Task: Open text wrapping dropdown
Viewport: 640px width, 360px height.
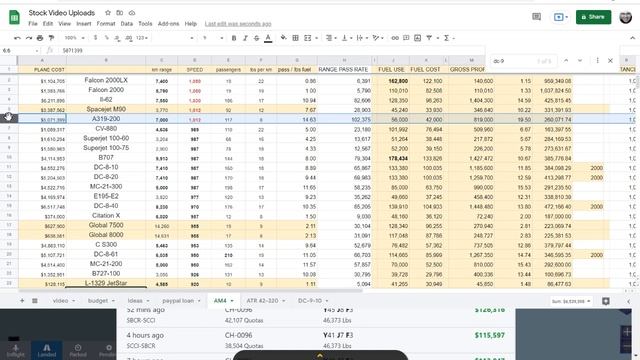Action: [x=361, y=38]
